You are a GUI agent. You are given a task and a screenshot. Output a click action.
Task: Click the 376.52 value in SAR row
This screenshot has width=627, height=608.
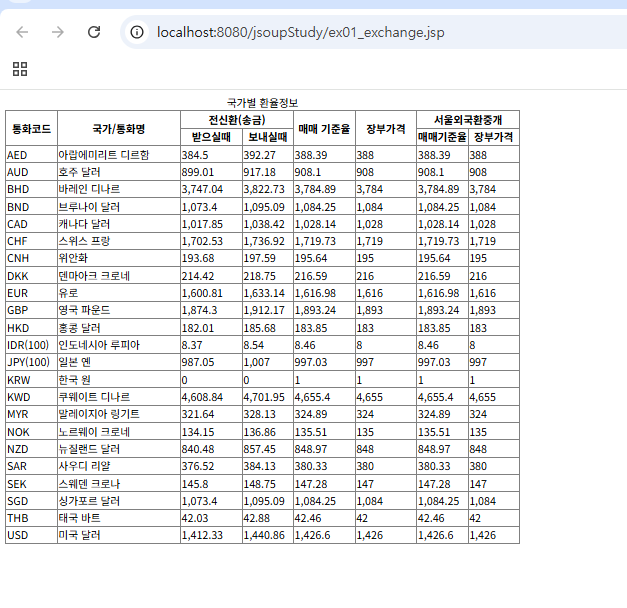[x=198, y=466]
